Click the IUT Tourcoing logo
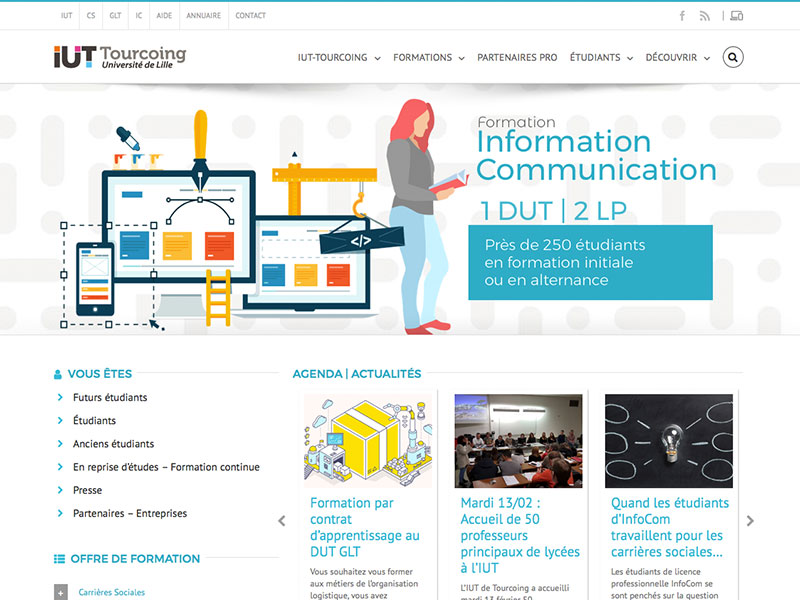The image size is (800, 600). coord(120,57)
